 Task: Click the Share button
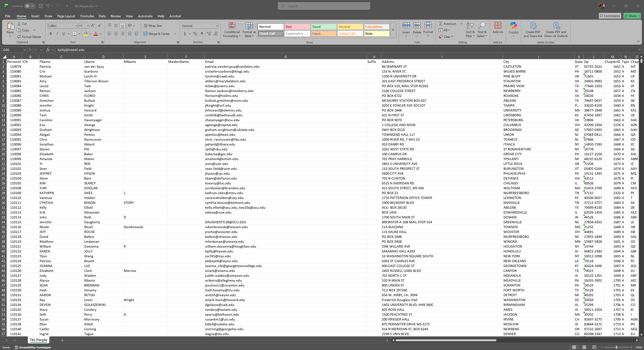pyautogui.click(x=632, y=16)
